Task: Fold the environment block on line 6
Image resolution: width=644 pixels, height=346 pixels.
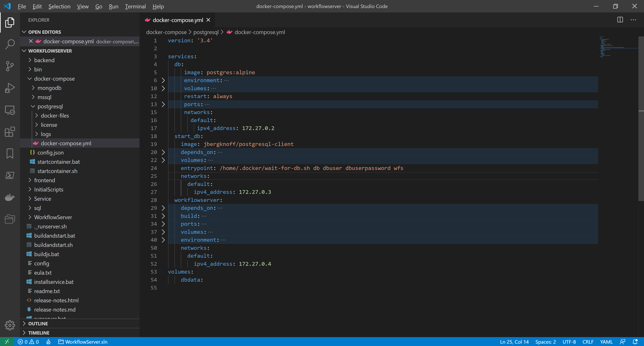Action: click(x=163, y=80)
